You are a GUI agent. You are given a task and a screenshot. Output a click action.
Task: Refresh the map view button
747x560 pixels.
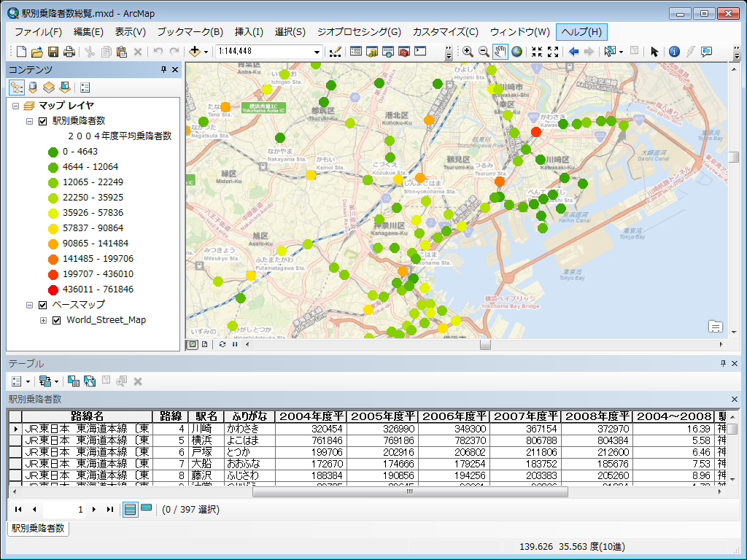click(222, 344)
